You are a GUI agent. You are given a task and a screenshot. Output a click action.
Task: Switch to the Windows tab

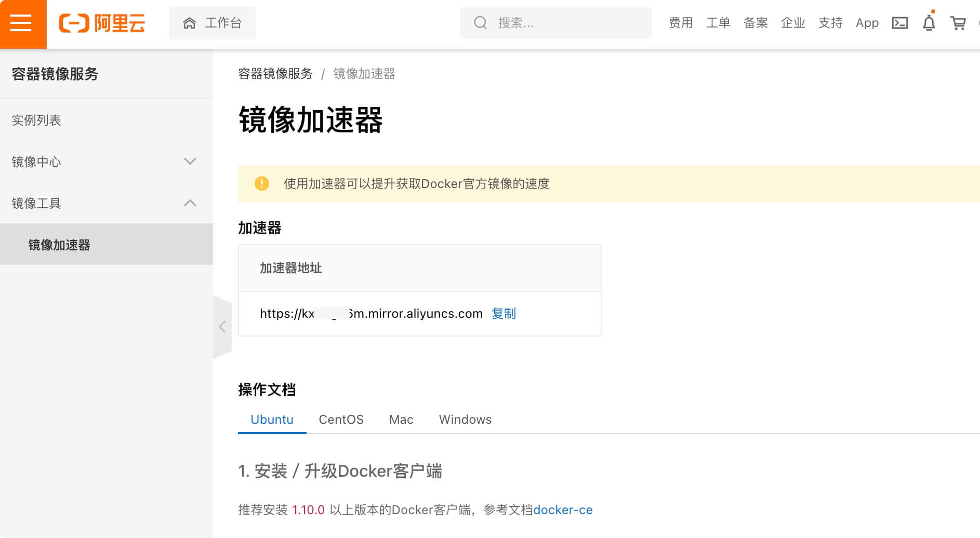pos(465,420)
